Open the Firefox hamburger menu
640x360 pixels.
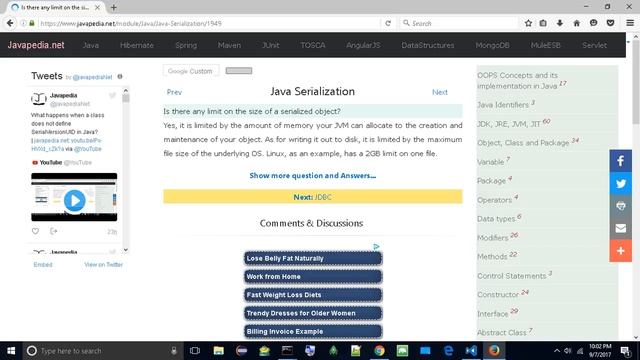pos(630,23)
